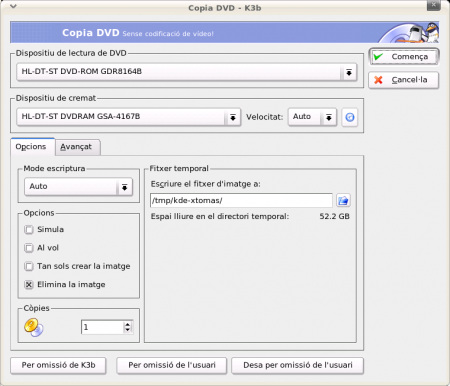Decrease the number of Còpies

[128, 330]
